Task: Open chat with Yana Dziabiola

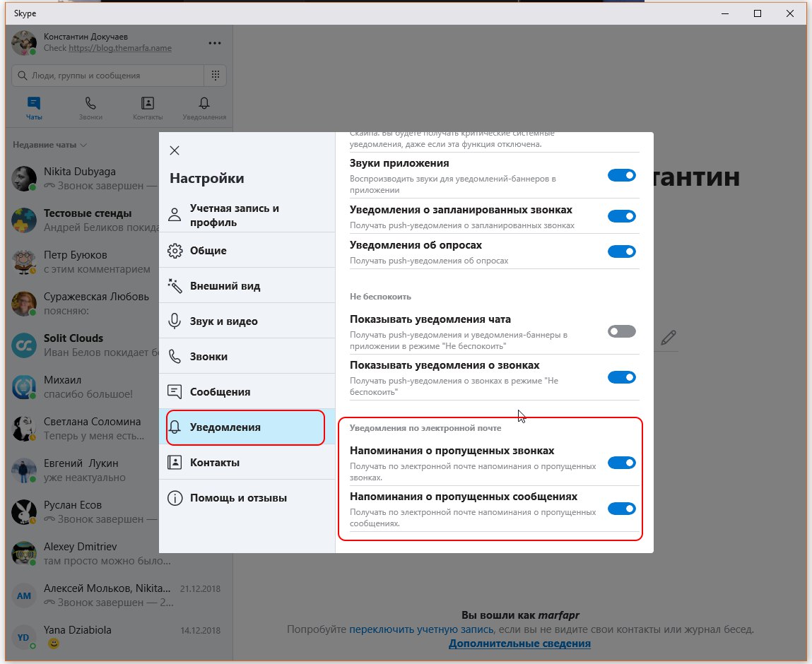Action: pos(119,637)
